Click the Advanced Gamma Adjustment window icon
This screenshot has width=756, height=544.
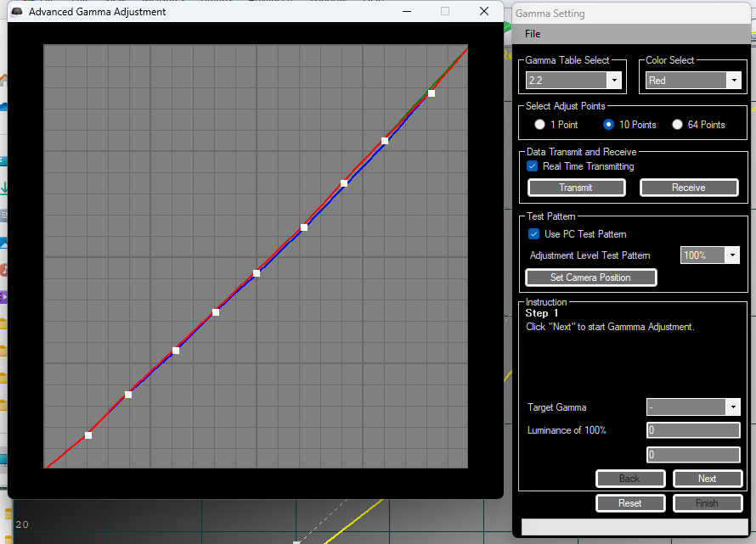coord(17,12)
